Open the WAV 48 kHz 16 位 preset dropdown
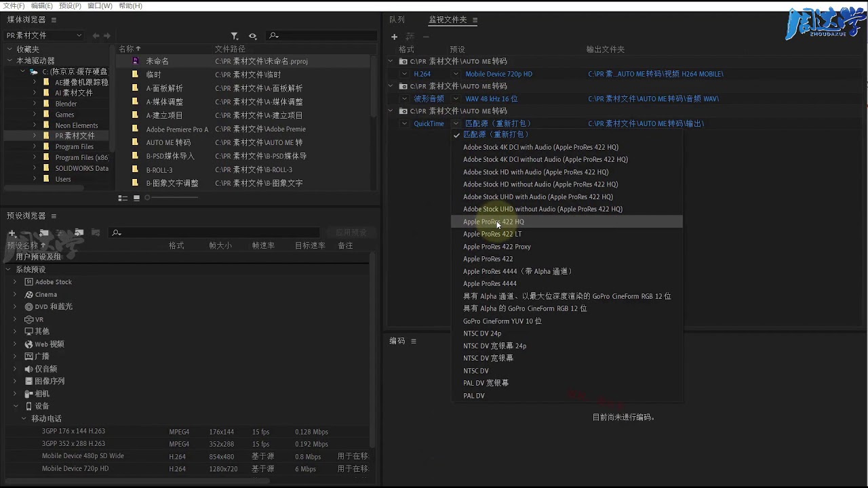This screenshot has width=868, height=488. pyautogui.click(x=456, y=99)
